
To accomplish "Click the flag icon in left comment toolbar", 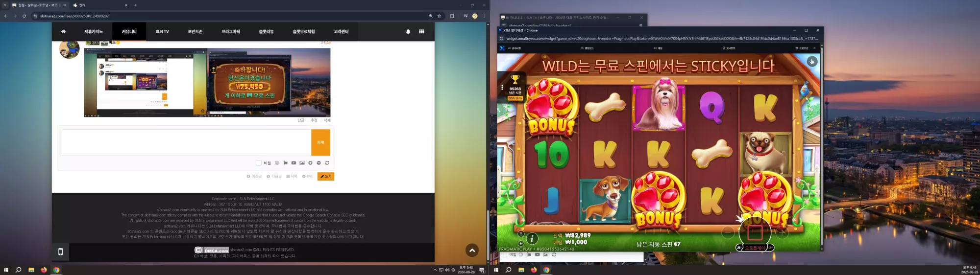I will (x=285, y=163).
